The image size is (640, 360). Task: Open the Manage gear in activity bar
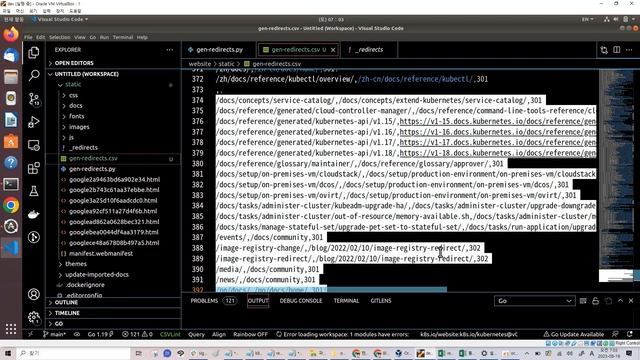coord(34,317)
